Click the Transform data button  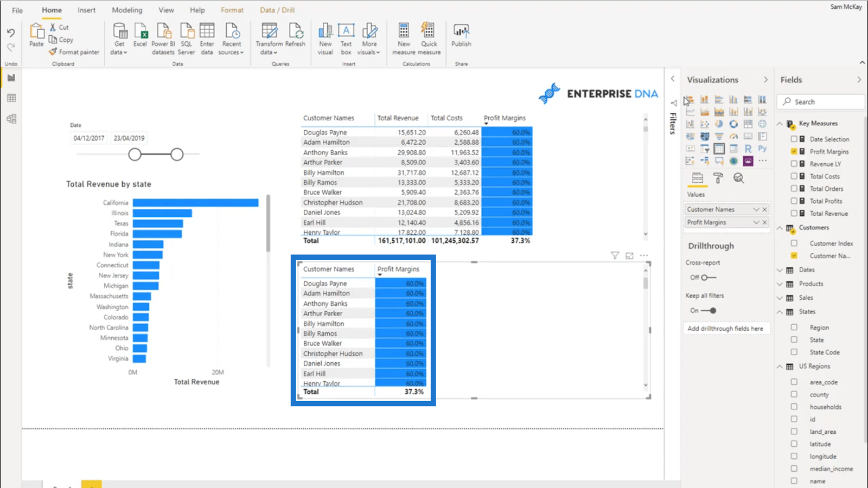click(269, 39)
